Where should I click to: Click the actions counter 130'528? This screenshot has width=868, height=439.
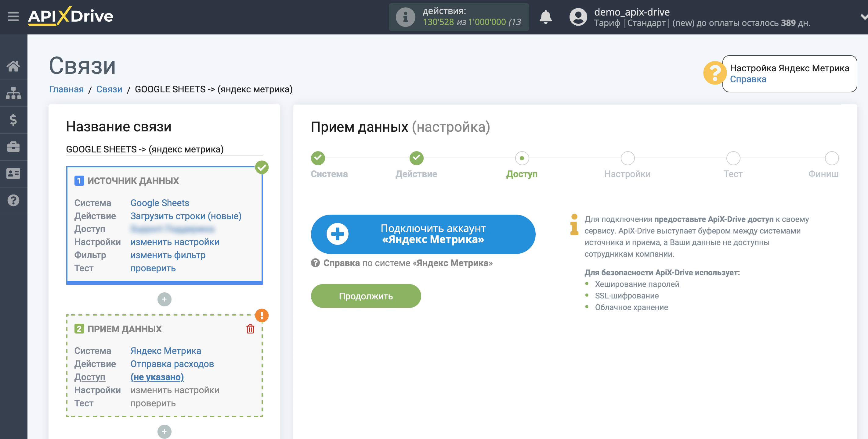tap(438, 22)
